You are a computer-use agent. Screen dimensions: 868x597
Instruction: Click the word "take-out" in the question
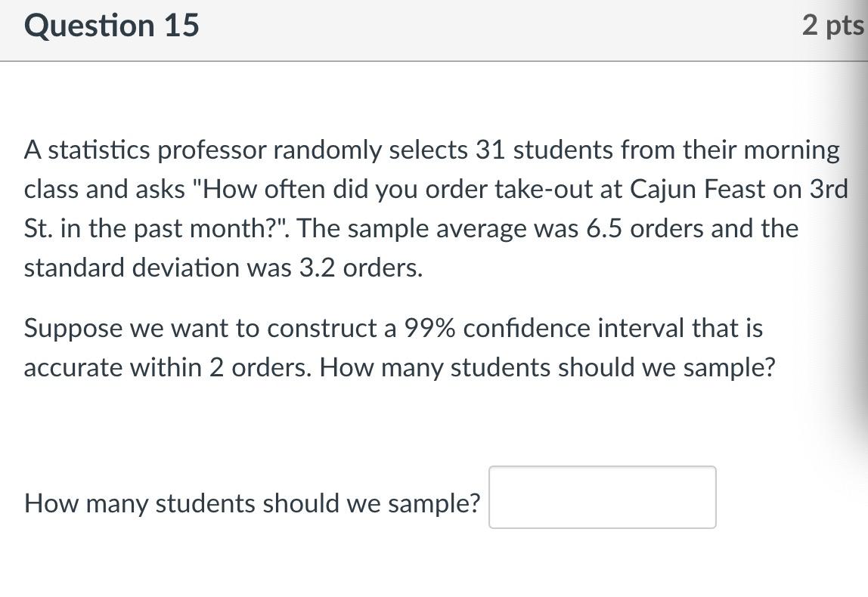544,189
